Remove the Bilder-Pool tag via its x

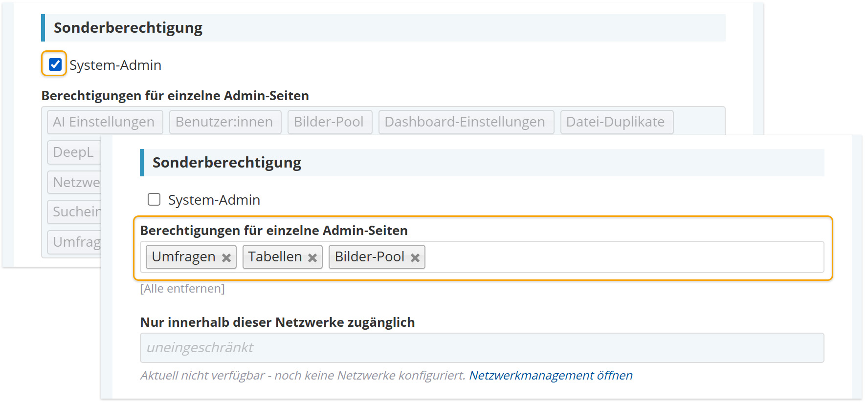tap(415, 257)
